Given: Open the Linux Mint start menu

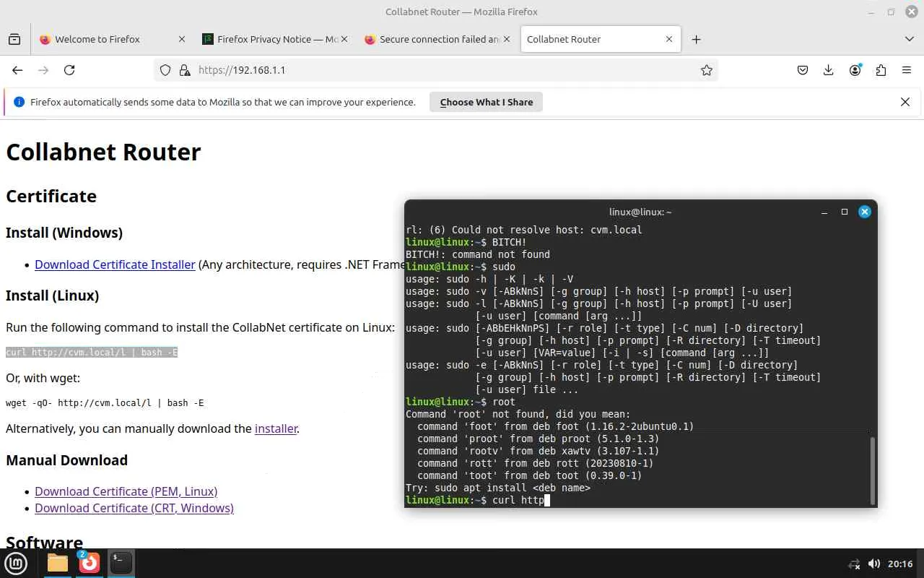Looking at the screenshot, I should click(x=16, y=564).
